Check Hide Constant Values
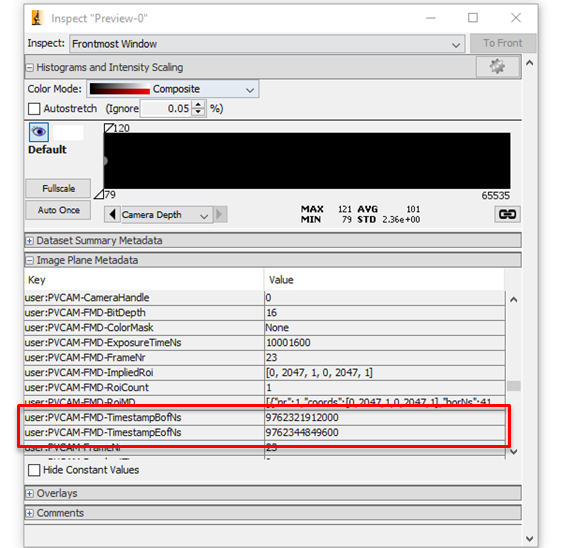Viewport: 561px width, 548px height. tap(34, 470)
